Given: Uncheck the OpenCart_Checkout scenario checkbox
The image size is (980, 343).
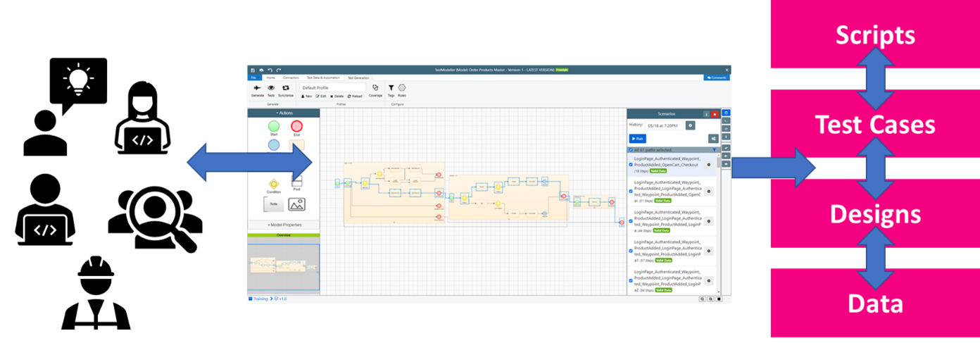Looking at the screenshot, I should point(631,165).
